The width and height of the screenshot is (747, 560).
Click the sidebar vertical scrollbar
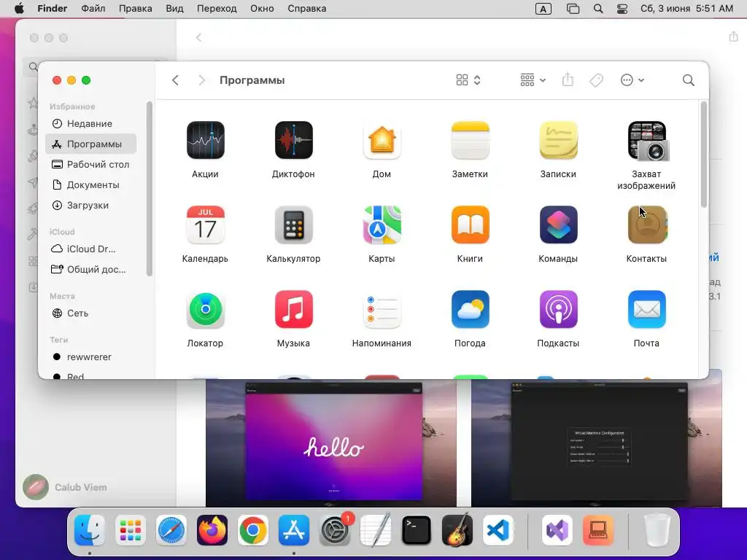149,189
